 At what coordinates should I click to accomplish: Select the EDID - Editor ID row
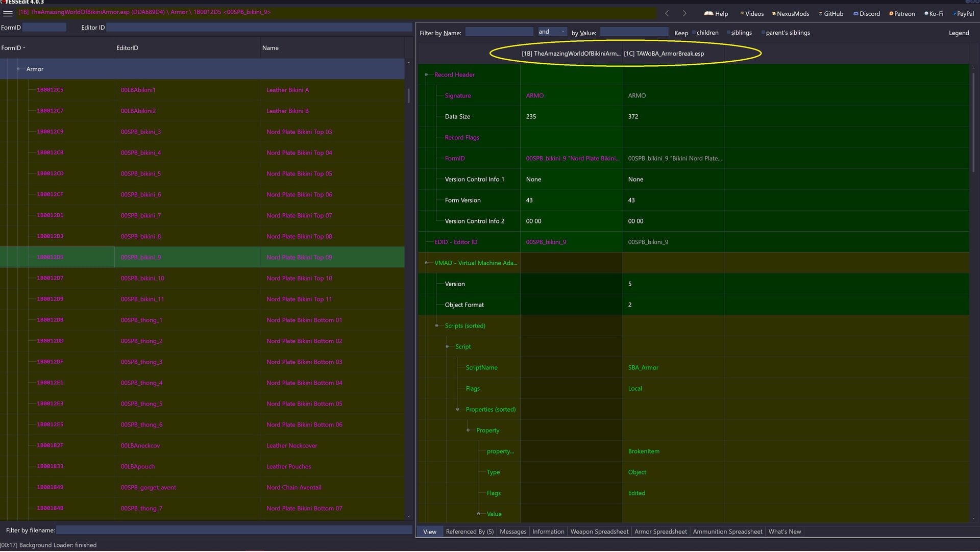pos(693,242)
